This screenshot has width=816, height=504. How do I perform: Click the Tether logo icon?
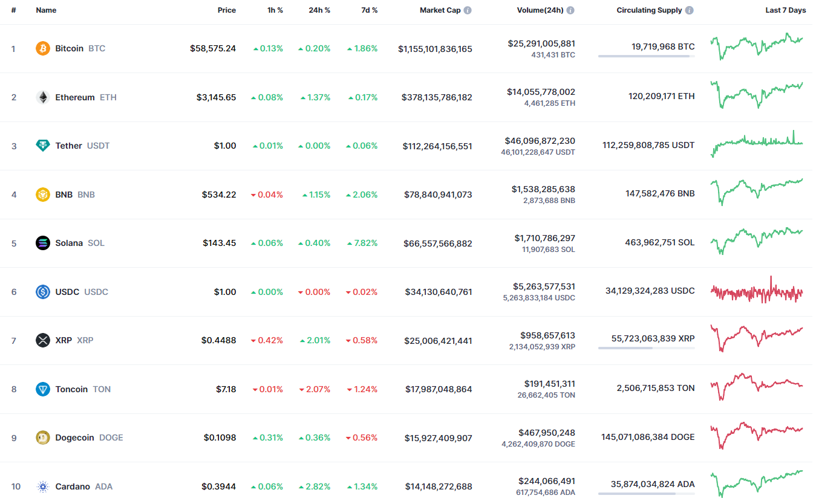click(x=43, y=146)
